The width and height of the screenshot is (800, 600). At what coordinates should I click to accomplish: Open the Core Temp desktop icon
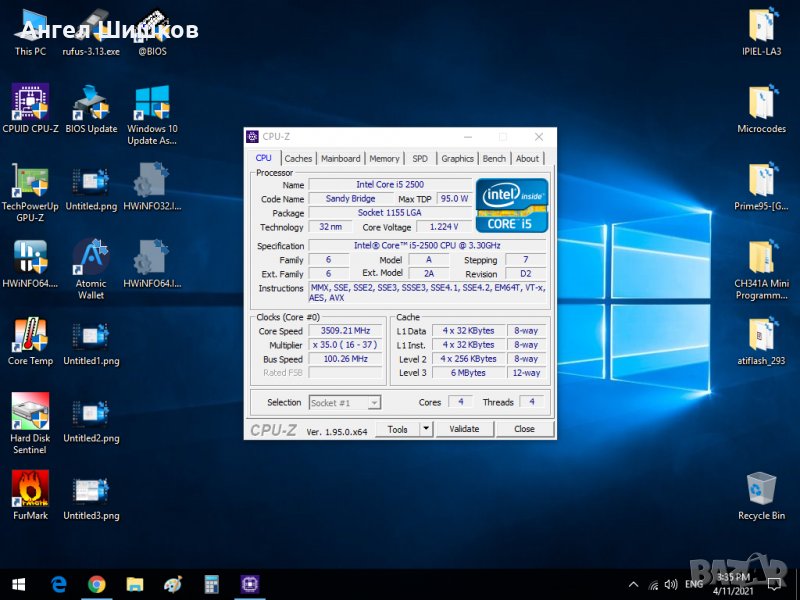[x=30, y=335]
